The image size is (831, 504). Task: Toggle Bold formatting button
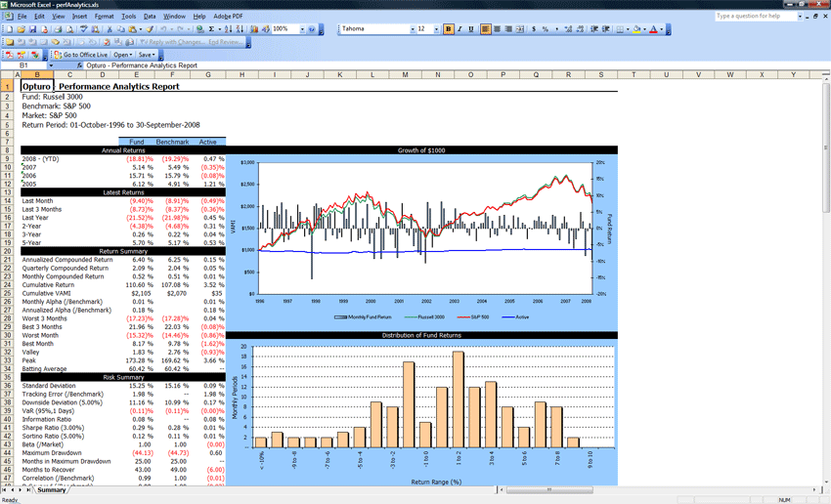[x=448, y=29]
